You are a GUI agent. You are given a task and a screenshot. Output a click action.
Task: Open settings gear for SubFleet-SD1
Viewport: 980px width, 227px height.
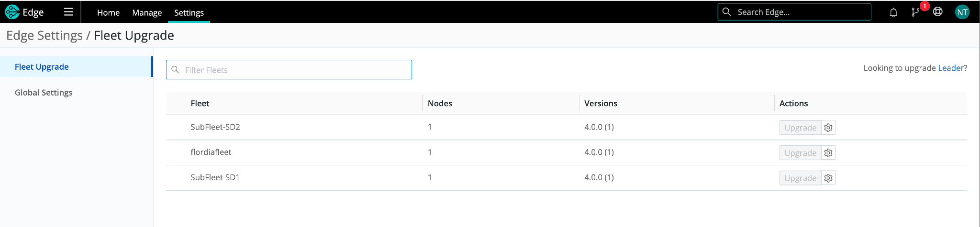pyautogui.click(x=828, y=178)
